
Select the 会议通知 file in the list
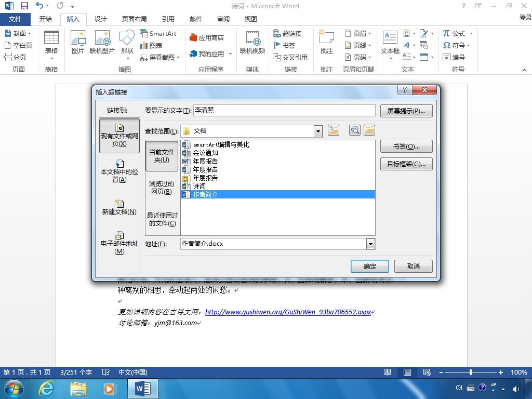tap(278, 153)
